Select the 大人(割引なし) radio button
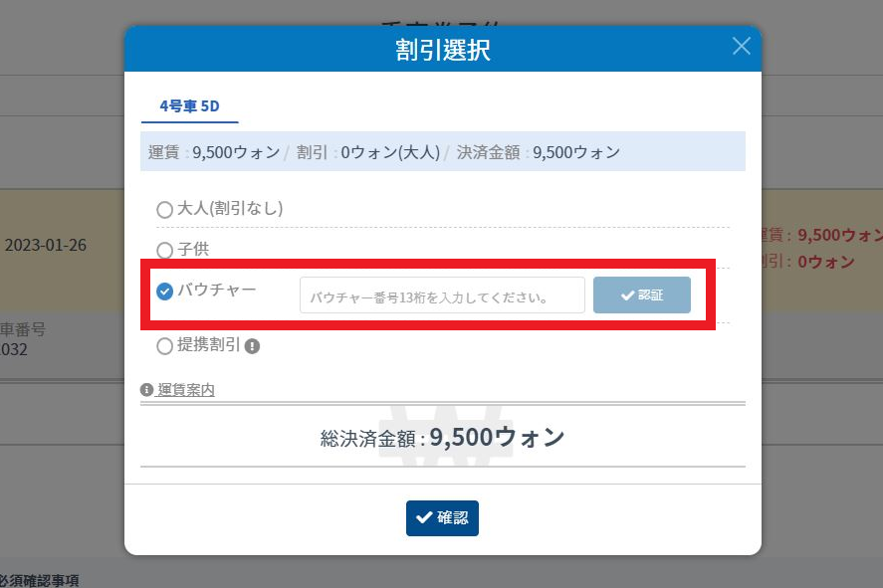 click(x=164, y=210)
